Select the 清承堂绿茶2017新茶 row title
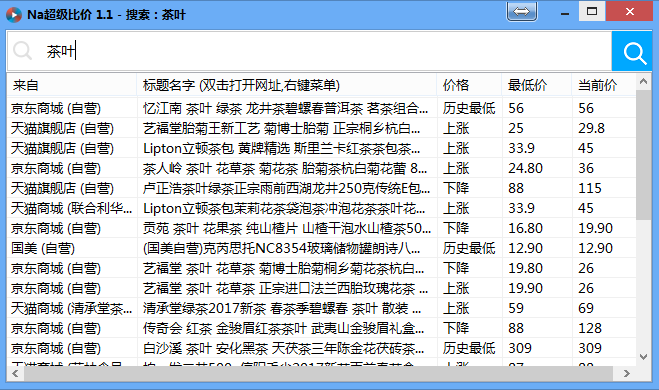The image size is (659, 390). 282,308
